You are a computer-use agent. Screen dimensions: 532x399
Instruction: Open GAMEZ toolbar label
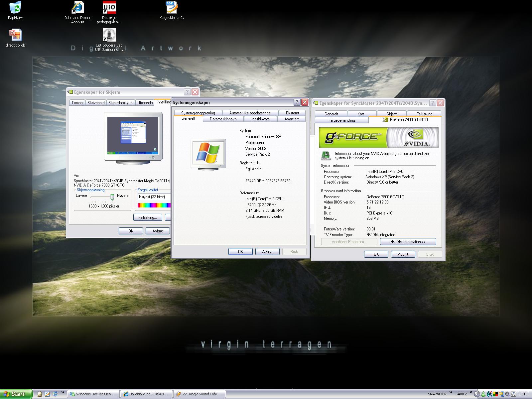461,394
